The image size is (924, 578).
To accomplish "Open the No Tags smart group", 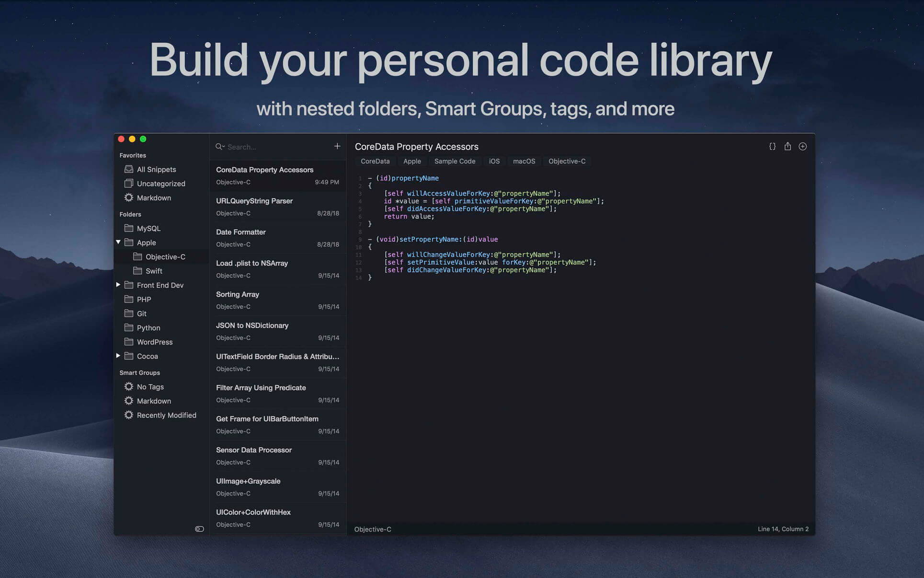I will click(150, 387).
